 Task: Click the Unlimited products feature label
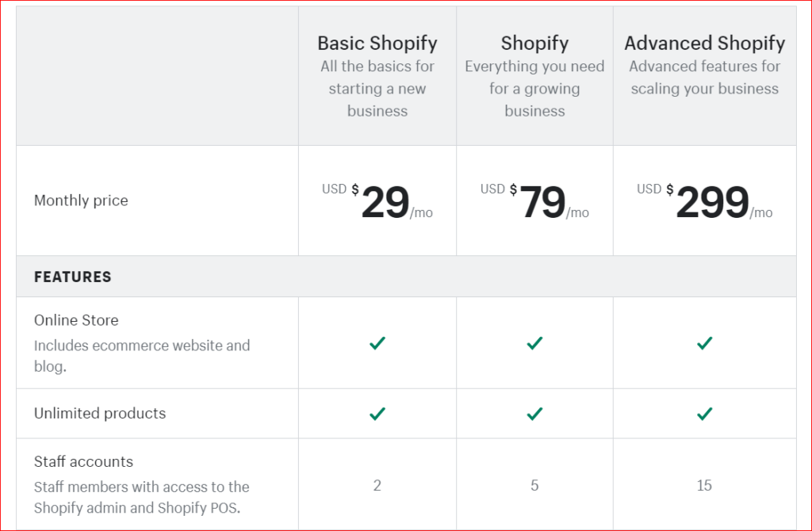[x=100, y=414]
